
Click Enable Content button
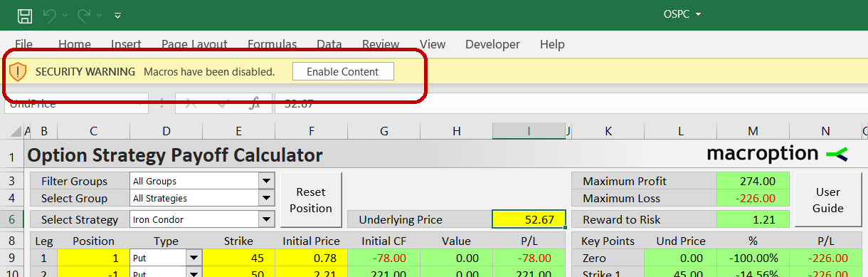tap(343, 71)
